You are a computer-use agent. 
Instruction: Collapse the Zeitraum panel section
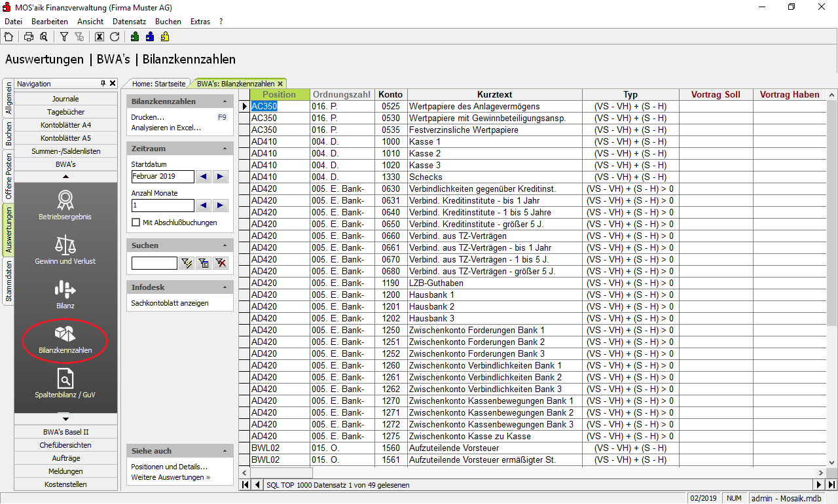point(225,149)
